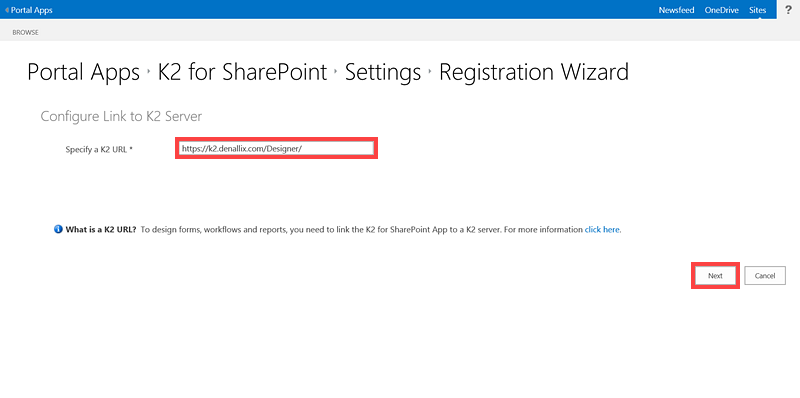
Task: Click breadcrumb arrow before Registration Wizard
Action: pyautogui.click(x=430, y=72)
